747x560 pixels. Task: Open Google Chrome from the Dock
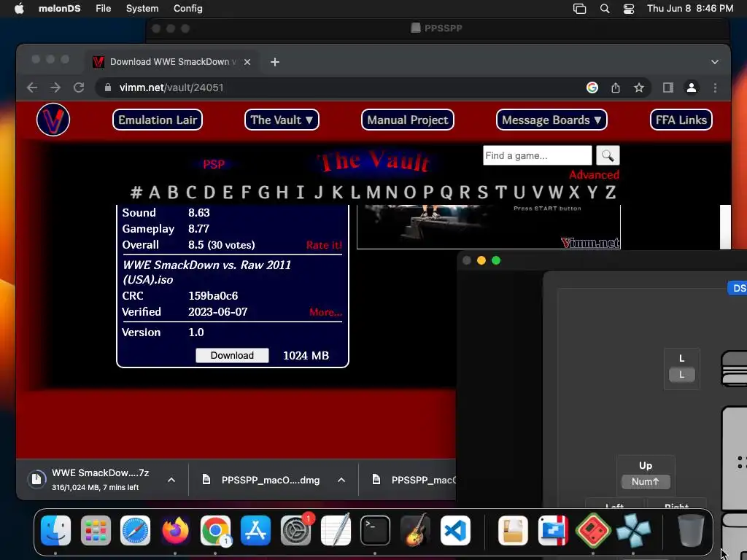click(x=215, y=531)
